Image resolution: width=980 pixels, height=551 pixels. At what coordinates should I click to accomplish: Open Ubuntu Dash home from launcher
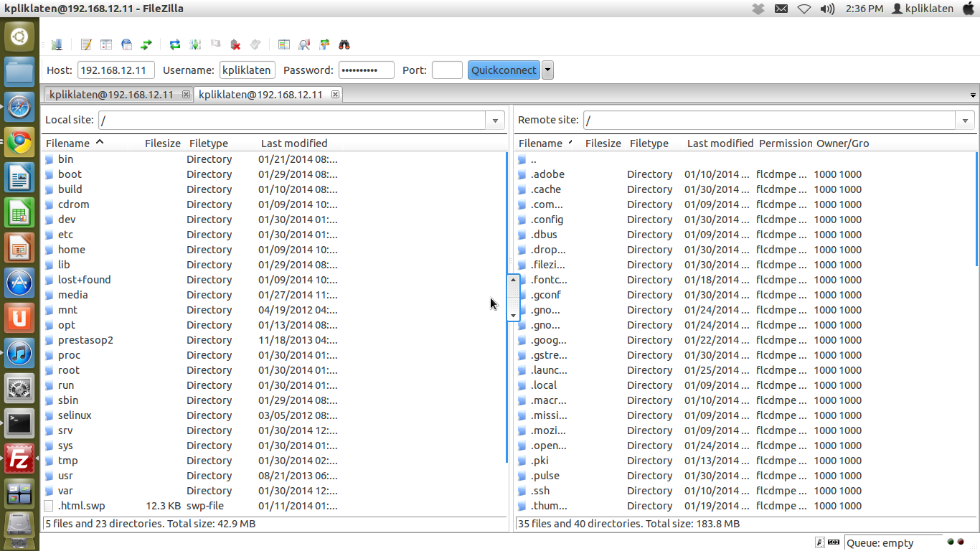click(19, 36)
